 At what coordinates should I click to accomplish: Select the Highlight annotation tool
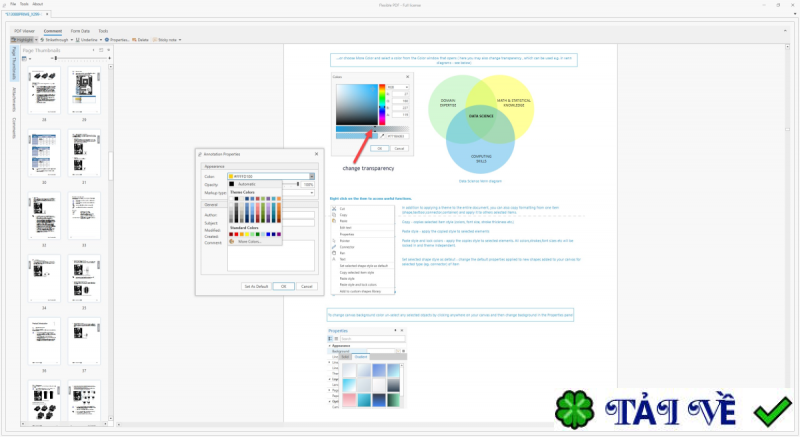tap(22, 40)
